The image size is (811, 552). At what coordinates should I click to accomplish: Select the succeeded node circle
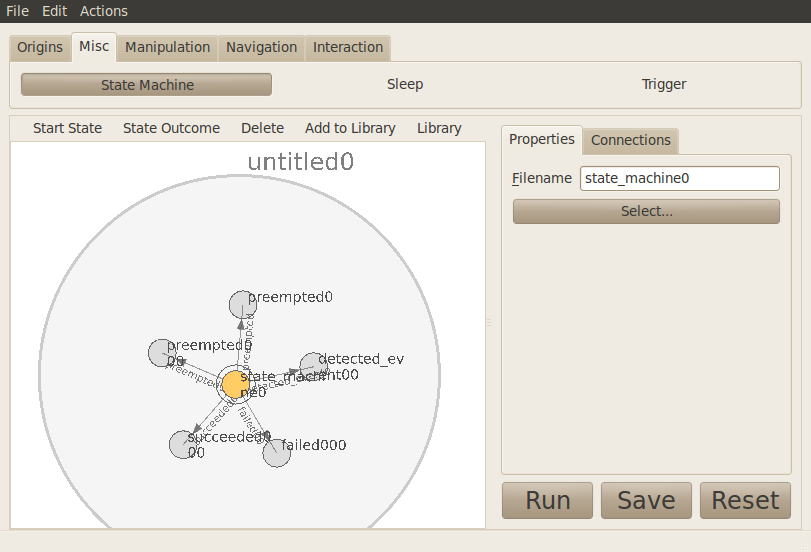pyautogui.click(x=182, y=445)
